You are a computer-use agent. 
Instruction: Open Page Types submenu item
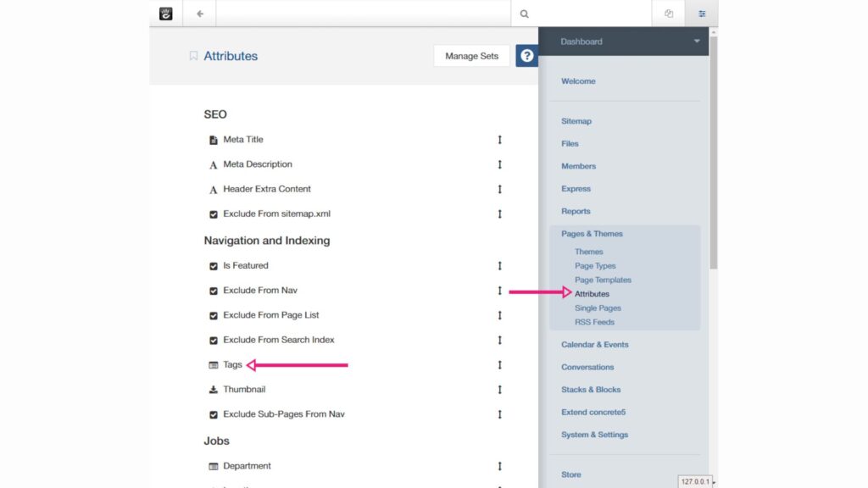pos(595,266)
